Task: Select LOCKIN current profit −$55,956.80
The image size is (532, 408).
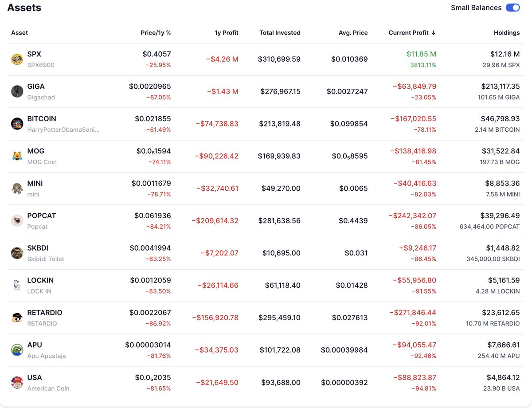Action: pyautogui.click(x=415, y=281)
